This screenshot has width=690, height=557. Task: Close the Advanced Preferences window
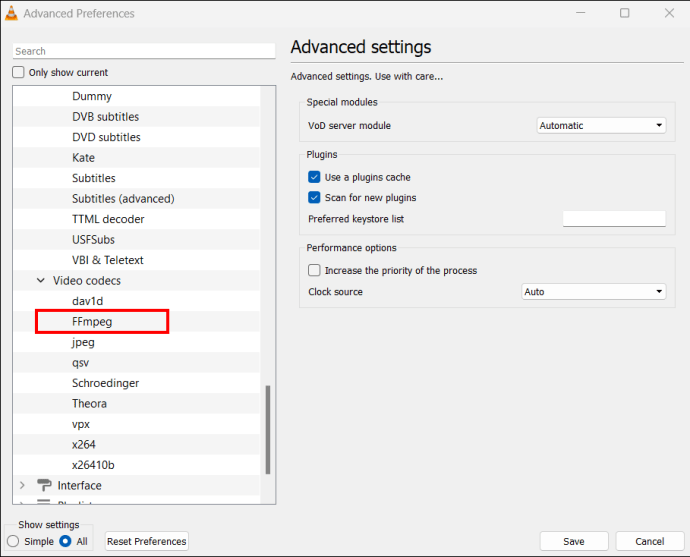(x=669, y=13)
